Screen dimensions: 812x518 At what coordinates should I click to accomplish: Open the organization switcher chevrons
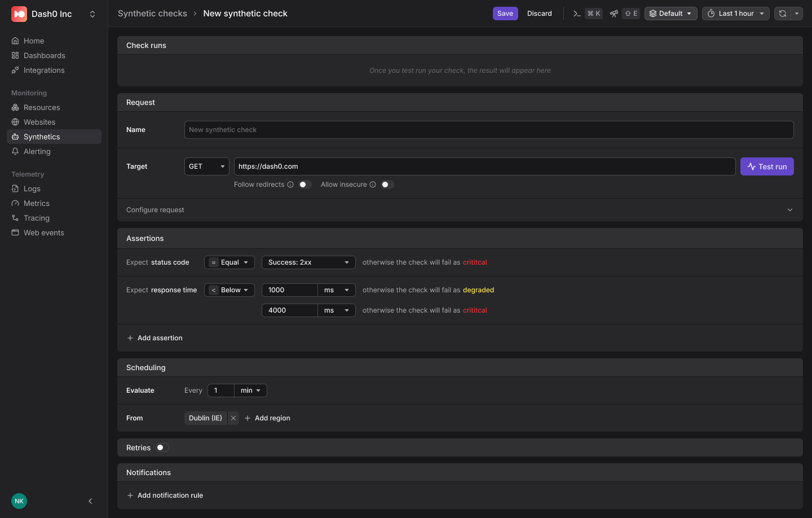coord(92,14)
